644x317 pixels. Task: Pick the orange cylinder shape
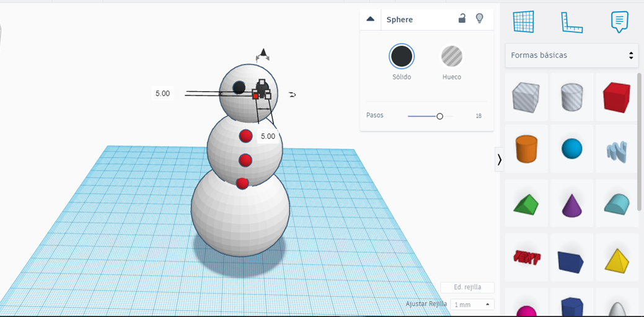coord(526,148)
